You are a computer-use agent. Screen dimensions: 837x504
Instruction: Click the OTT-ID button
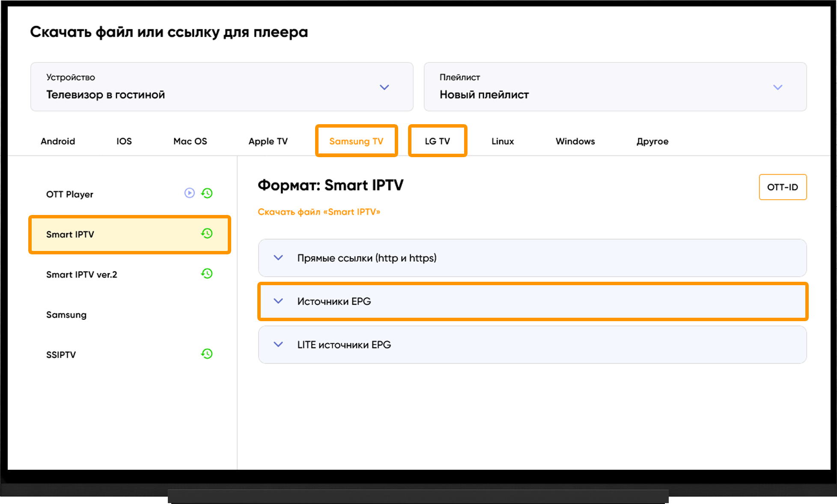(x=783, y=187)
